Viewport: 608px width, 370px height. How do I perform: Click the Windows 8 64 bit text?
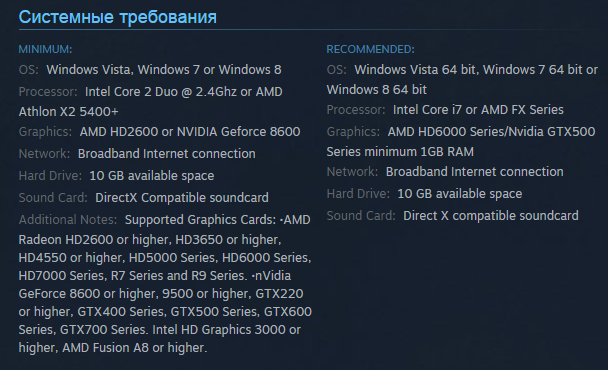pos(377,90)
